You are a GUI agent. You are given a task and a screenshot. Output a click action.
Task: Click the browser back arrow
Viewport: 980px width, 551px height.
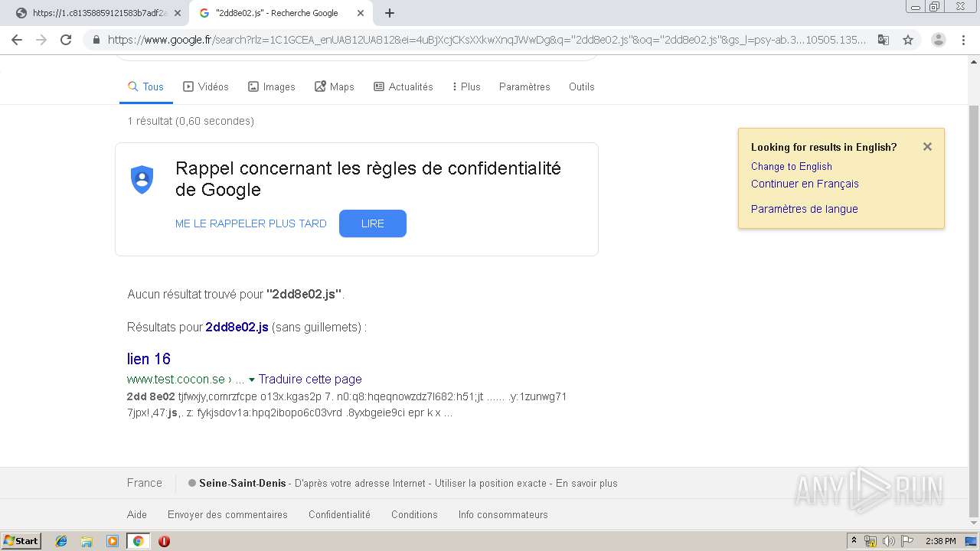pos(17,40)
